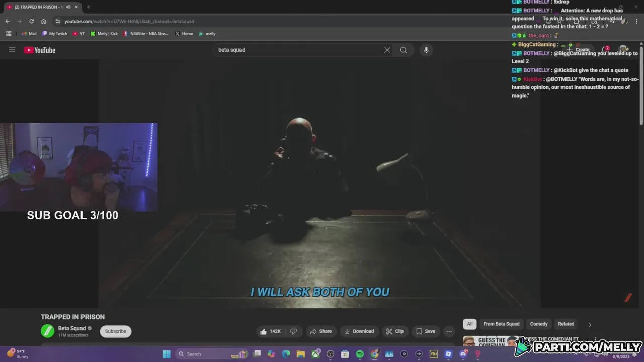Close the TRAPPED IN PRISON tab
This screenshot has height=362, width=644.
pos(76,7)
